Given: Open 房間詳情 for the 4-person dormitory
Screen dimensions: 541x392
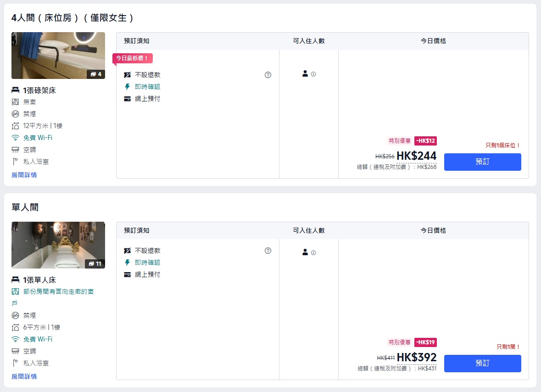Looking at the screenshot, I should tap(24, 175).
